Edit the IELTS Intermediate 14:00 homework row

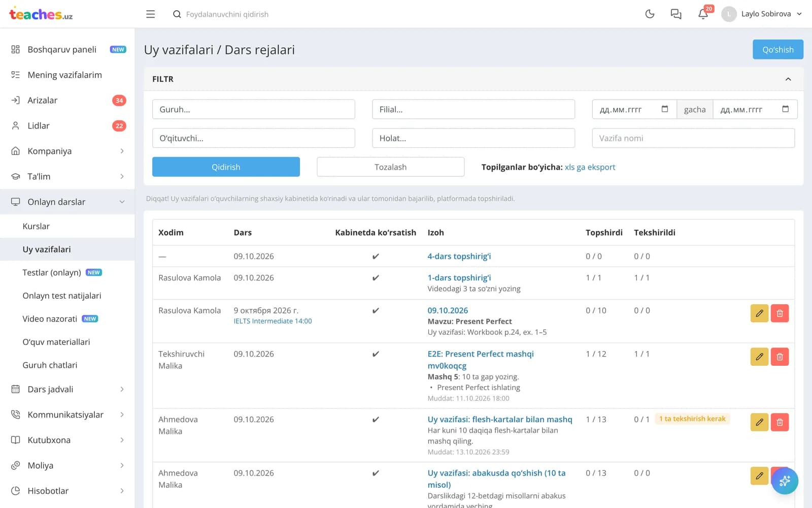(759, 313)
